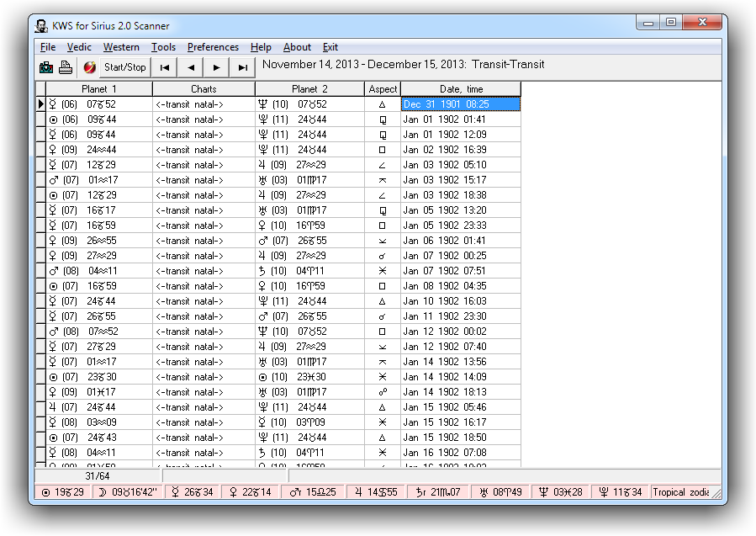The height and width of the screenshot is (536, 756).
Task: Click the Tropical zodiac status cell
Action: (680, 492)
